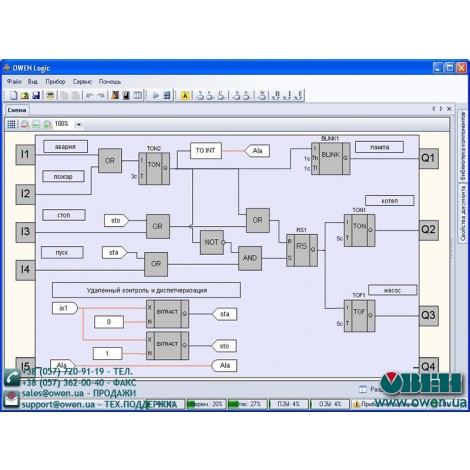Click the constant 0 input box

click(x=109, y=322)
